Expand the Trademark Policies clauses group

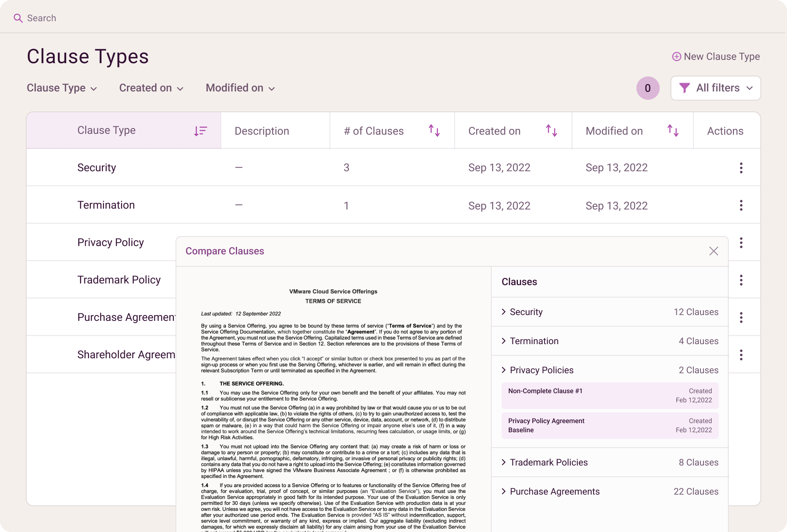click(504, 462)
